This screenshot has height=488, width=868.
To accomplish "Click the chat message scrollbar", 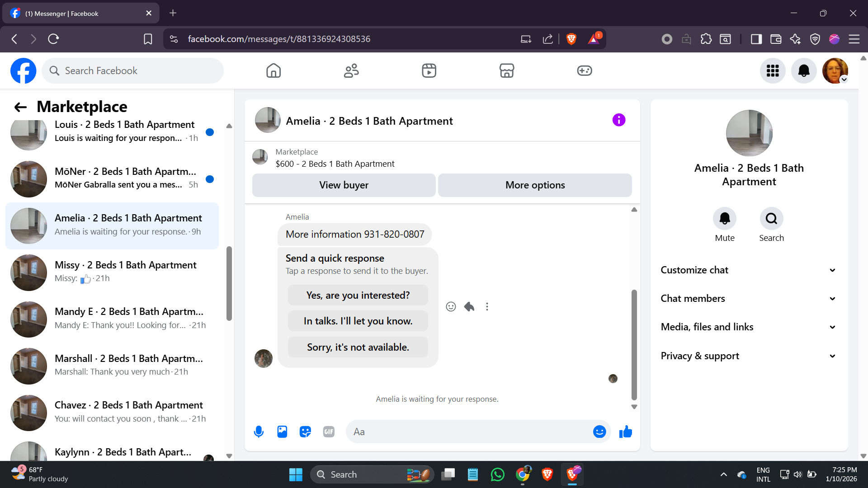I will 634,345.
